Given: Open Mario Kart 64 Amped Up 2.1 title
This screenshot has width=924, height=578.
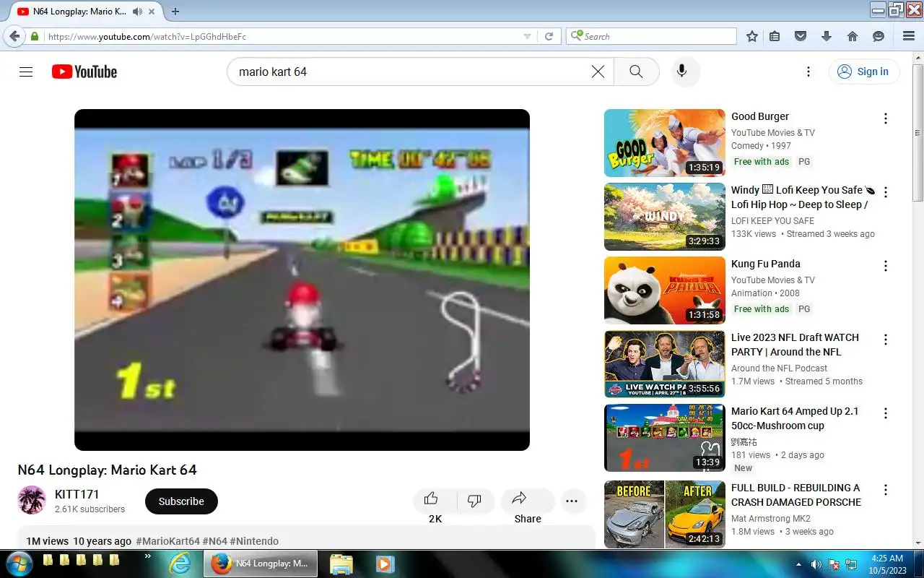Looking at the screenshot, I should tap(795, 418).
